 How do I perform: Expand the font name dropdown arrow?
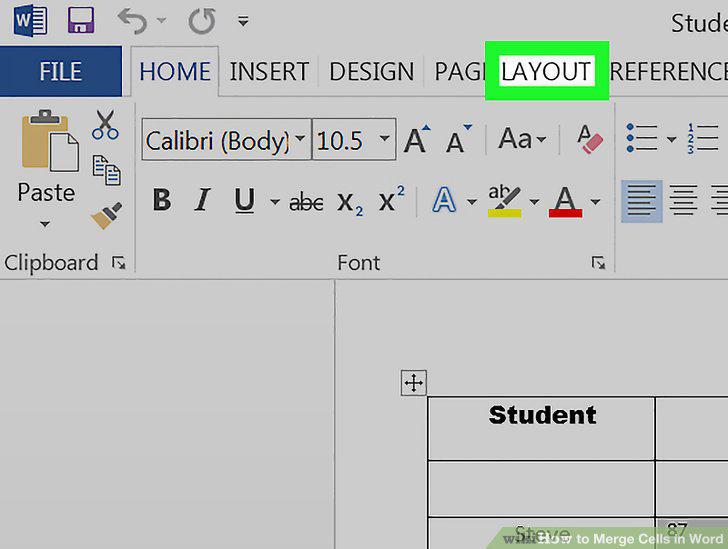[x=301, y=138]
